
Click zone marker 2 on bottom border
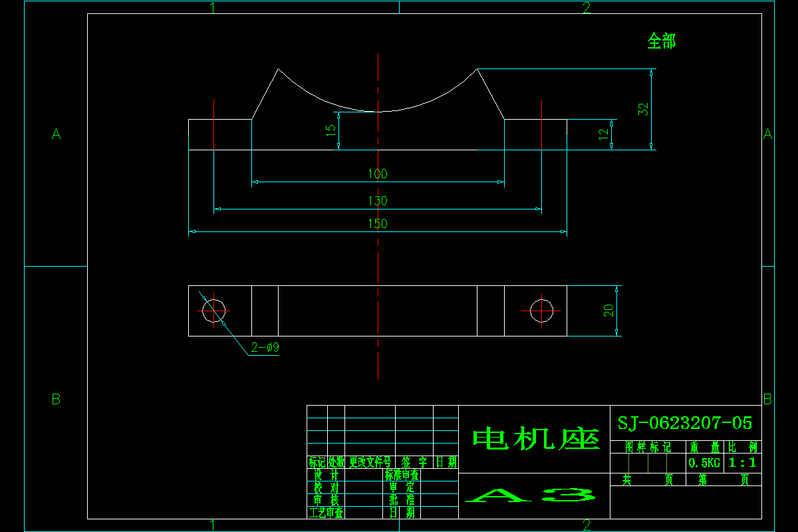(x=586, y=525)
